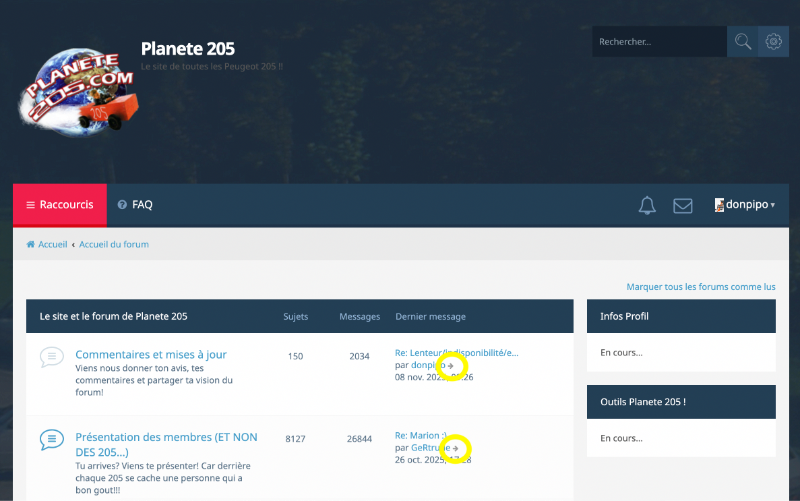Open Accueil du forum breadcrumb
Viewport: 800px width, 501px height.
(x=114, y=245)
